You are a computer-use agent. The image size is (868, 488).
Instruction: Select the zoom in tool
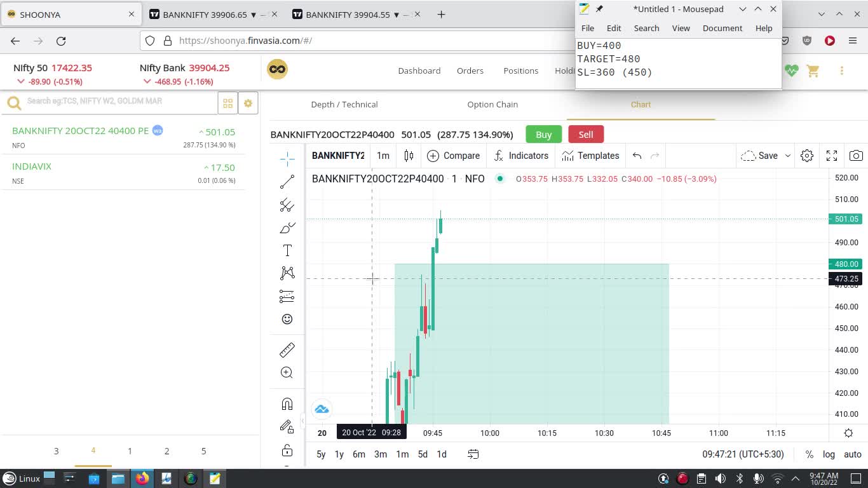(x=287, y=373)
